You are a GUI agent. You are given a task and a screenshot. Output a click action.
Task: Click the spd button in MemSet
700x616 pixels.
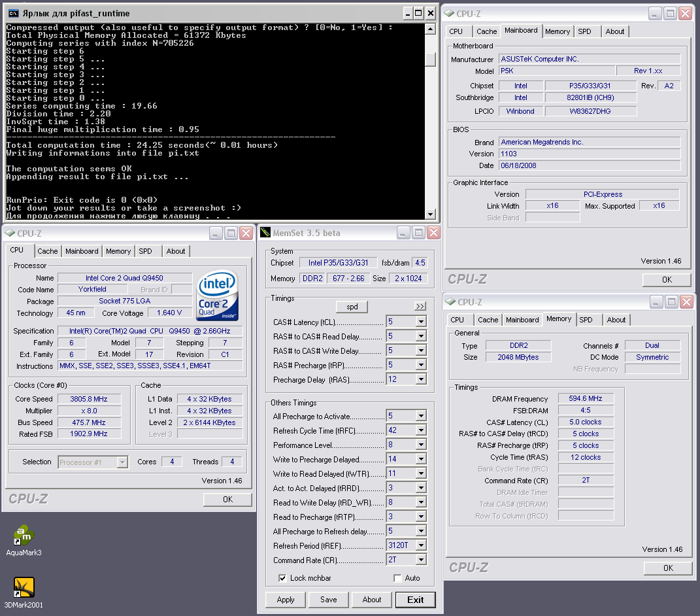[x=352, y=307]
